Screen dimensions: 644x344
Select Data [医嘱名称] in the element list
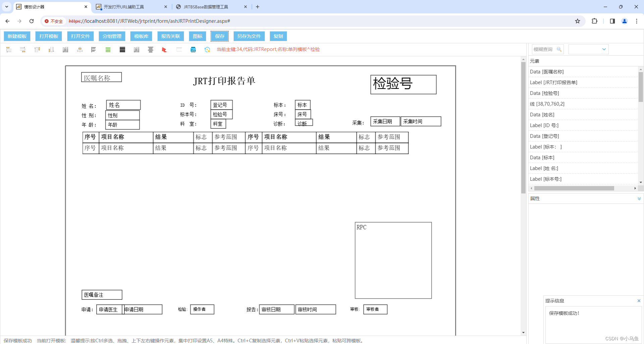tap(584, 72)
